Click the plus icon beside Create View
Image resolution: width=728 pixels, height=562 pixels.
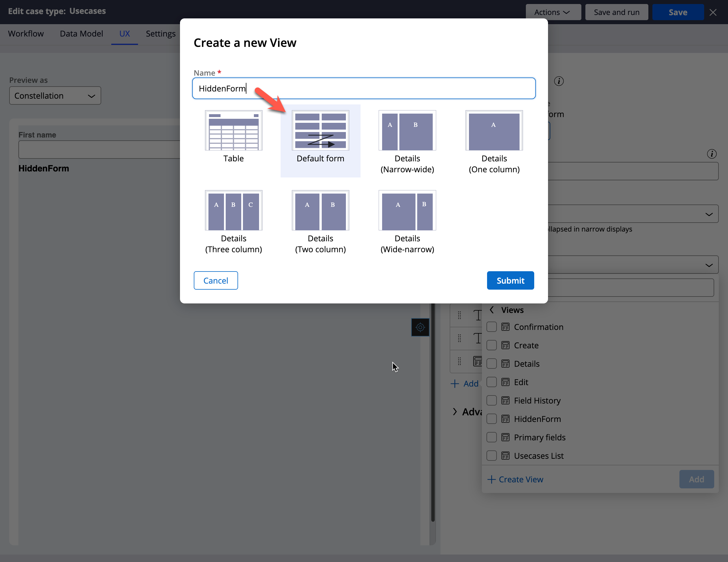pos(491,479)
